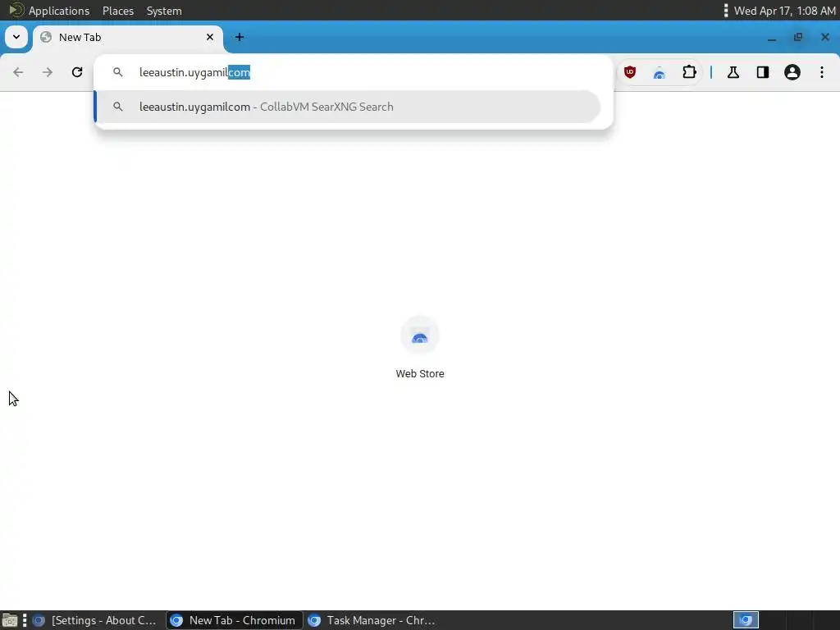This screenshot has width=840, height=630.
Task: Open the Extensions puzzle-piece menu
Action: coord(689,72)
